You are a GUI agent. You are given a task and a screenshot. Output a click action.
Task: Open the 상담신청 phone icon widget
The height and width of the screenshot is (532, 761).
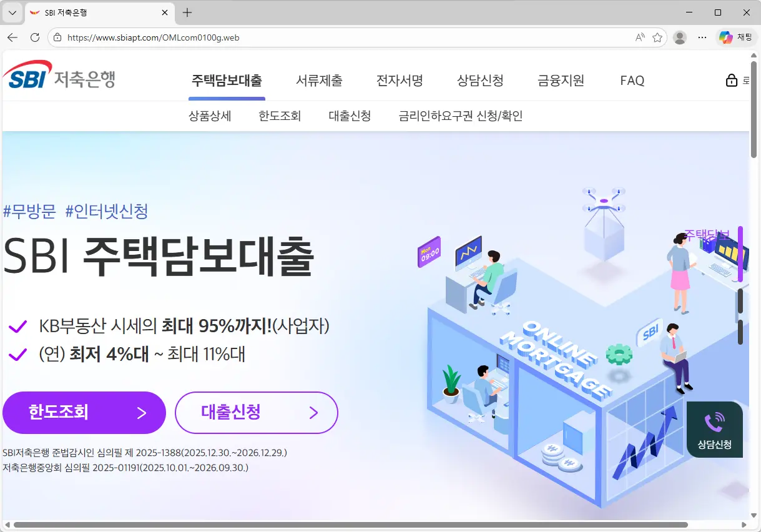714,430
